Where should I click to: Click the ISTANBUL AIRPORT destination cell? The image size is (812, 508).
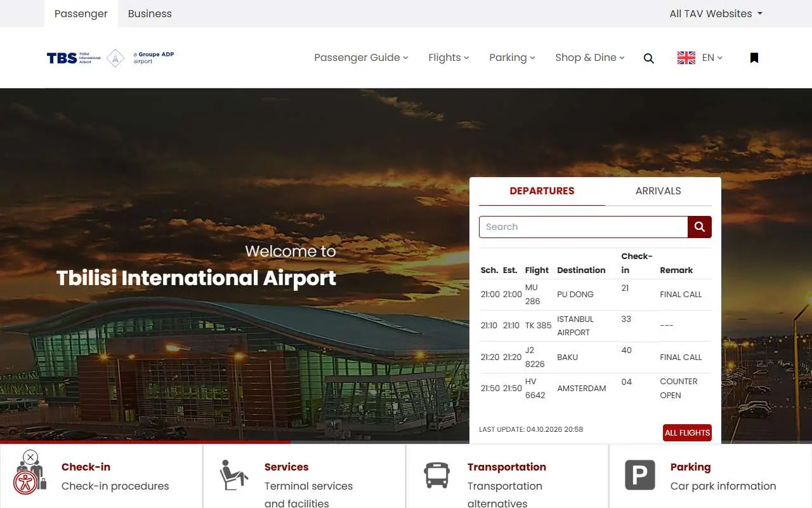point(575,326)
